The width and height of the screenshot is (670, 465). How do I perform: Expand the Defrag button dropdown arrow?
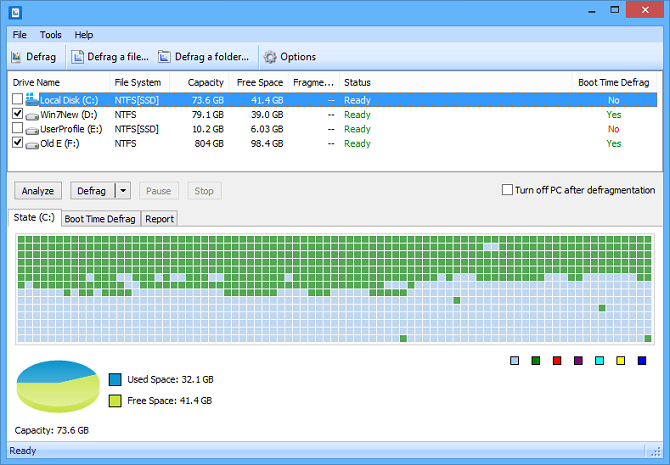[x=123, y=190]
